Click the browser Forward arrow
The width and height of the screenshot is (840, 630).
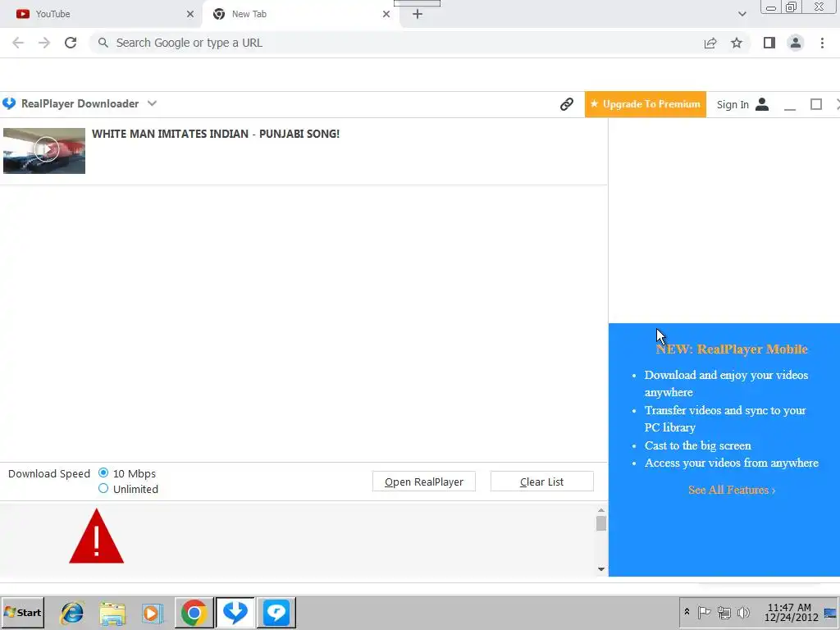tap(44, 43)
